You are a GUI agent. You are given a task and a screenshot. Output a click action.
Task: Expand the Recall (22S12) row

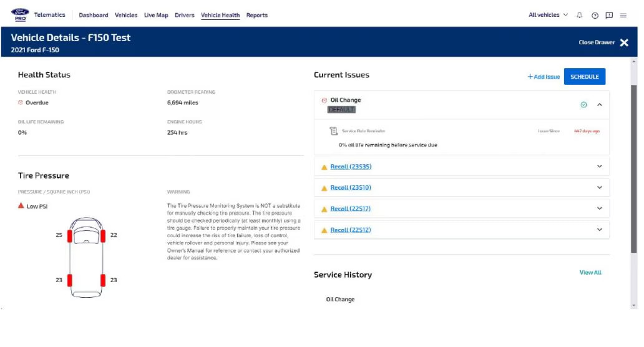coord(600,230)
